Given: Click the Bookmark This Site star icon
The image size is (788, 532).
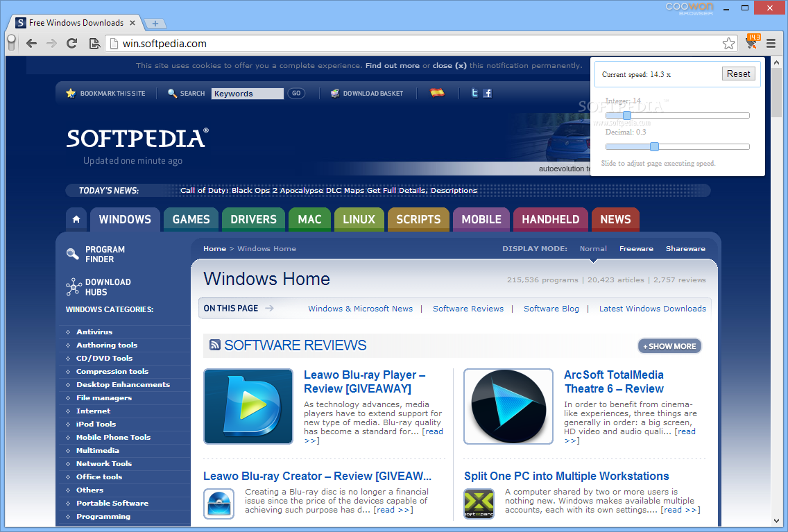Looking at the screenshot, I should click(x=71, y=93).
